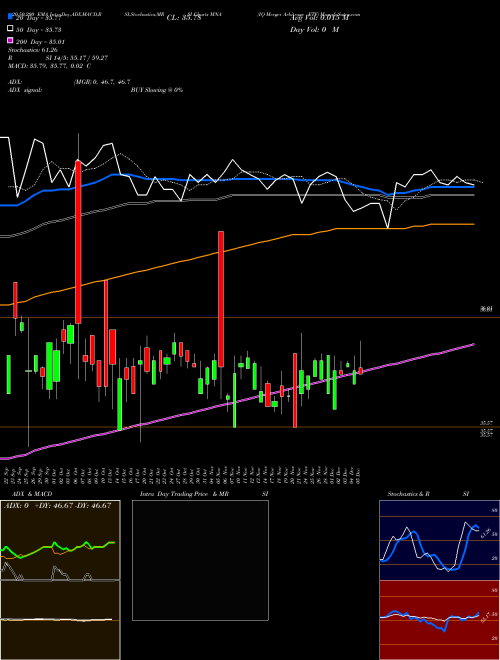
Task: Select the 'MACD: 35.79, 35.77, 0.02 C' line
Action: 49,66
